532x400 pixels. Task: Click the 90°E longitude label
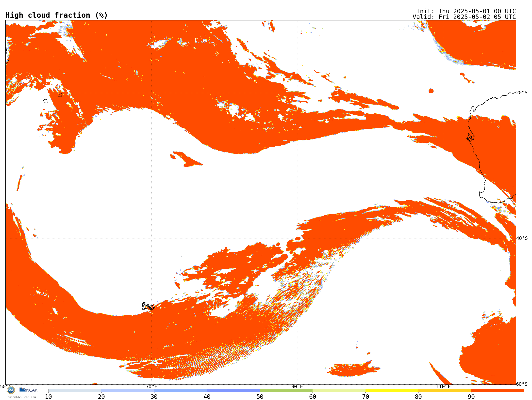(x=297, y=386)
